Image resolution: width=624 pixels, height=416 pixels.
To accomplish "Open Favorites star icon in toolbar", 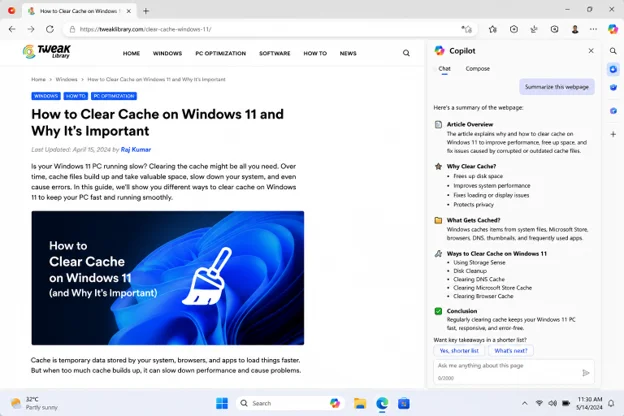I will (493, 29).
